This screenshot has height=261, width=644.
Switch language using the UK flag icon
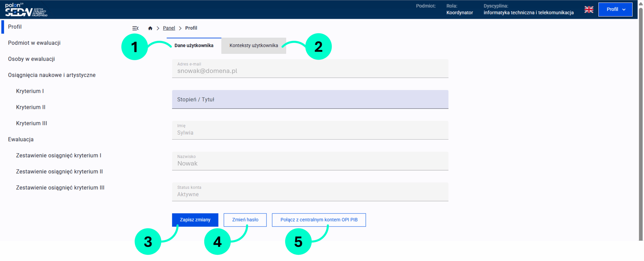click(589, 10)
